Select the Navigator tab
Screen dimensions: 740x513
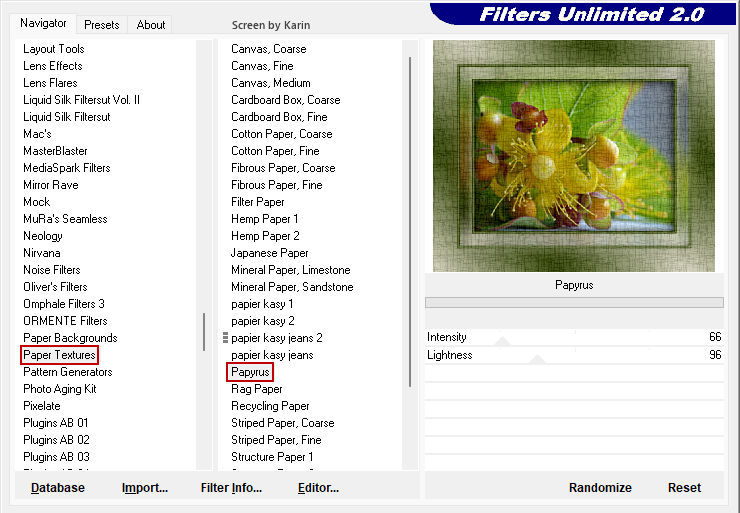pos(44,23)
